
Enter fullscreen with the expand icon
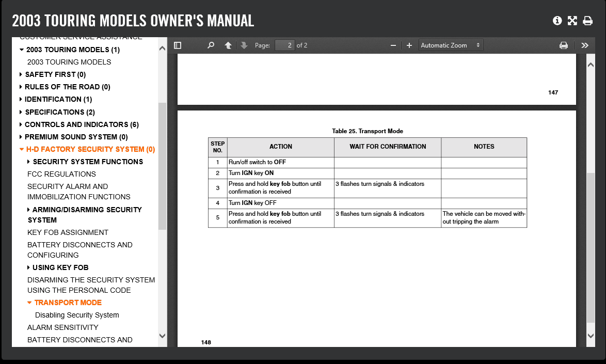pyautogui.click(x=572, y=21)
